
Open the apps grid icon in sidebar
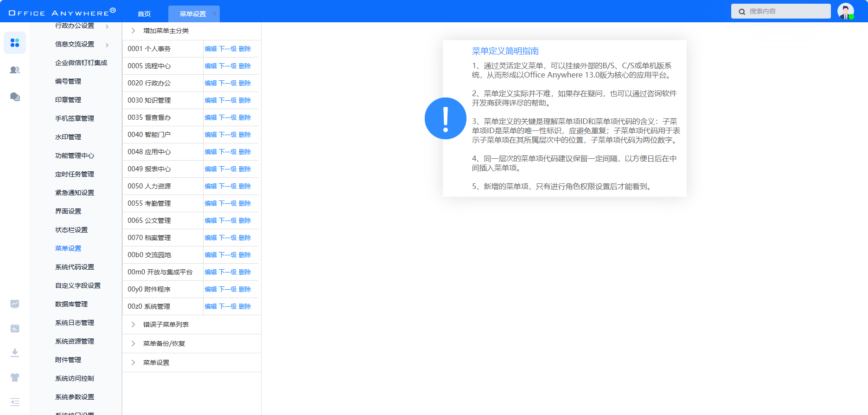[15, 43]
